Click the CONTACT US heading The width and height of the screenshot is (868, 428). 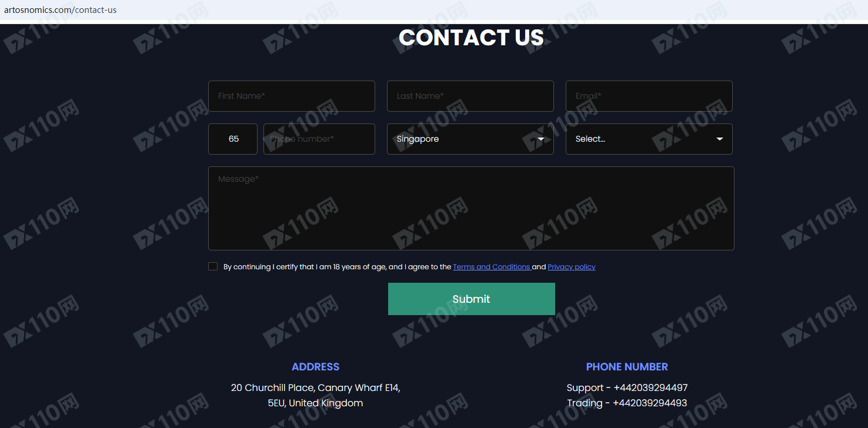pyautogui.click(x=471, y=38)
